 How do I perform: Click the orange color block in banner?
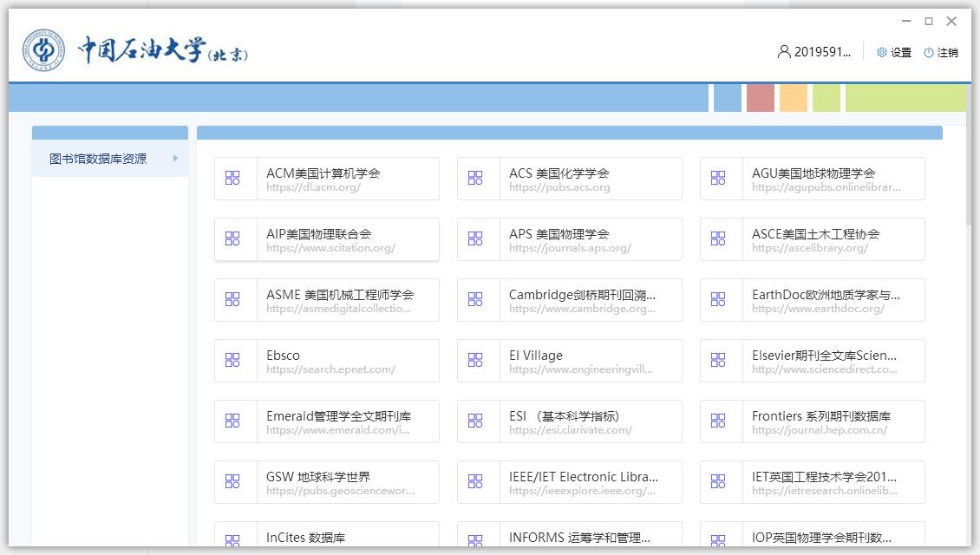[x=793, y=98]
